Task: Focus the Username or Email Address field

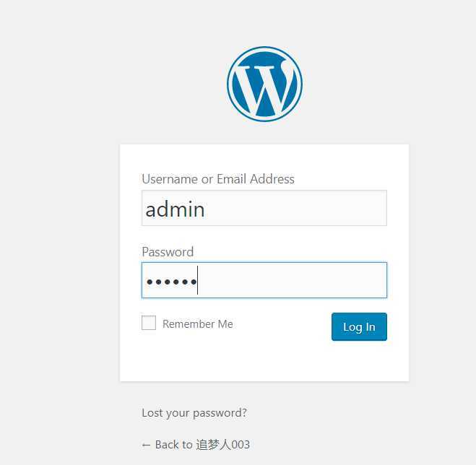Action: point(264,208)
